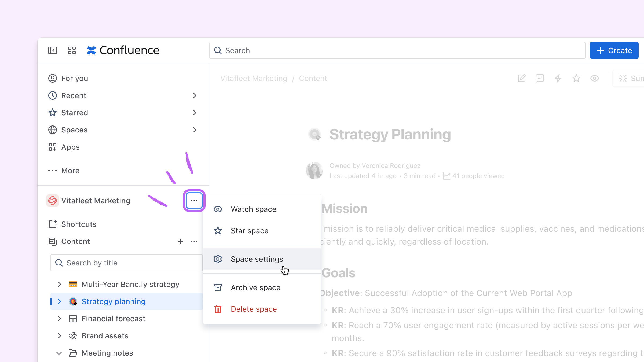The image size is (644, 362).
Task: Collapse the sidebar using the panel icon
Action: tap(53, 50)
